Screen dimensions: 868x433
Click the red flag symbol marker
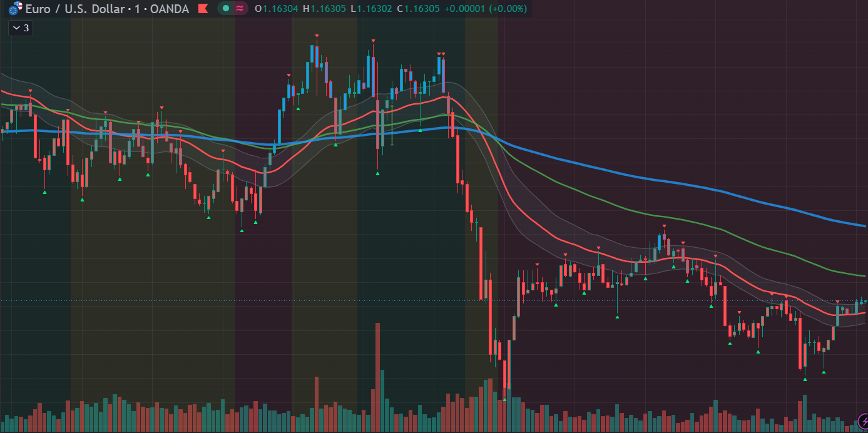[203, 9]
